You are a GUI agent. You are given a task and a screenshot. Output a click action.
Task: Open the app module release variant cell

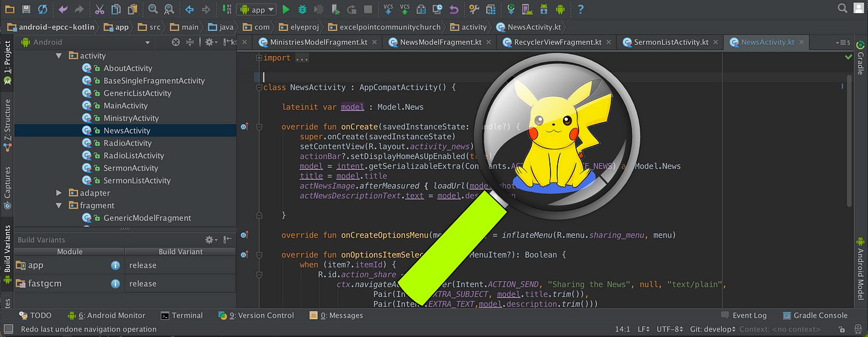coord(180,265)
